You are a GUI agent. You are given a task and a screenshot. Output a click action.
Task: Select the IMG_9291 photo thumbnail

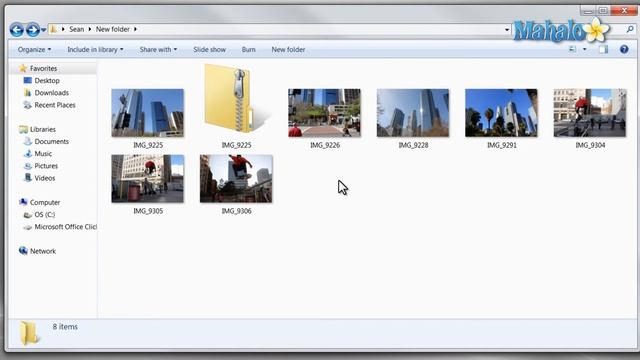(501, 113)
